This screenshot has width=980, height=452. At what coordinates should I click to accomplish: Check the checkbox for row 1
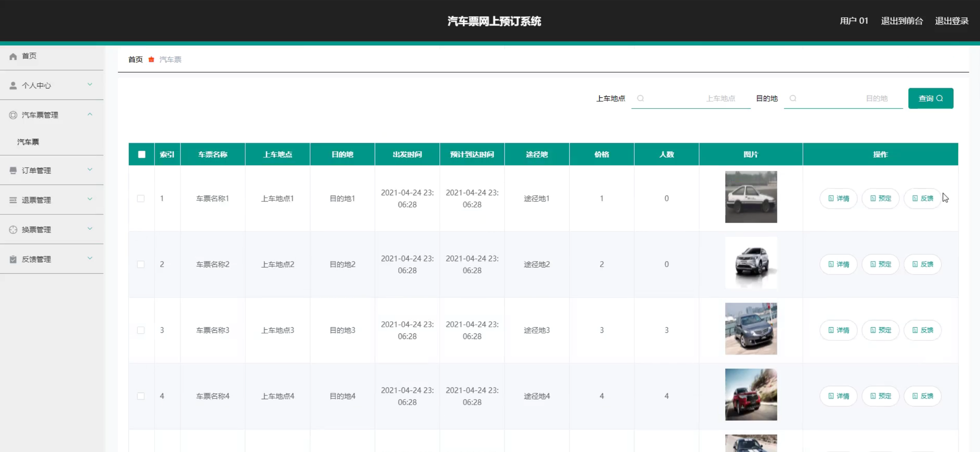[x=141, y=198]
